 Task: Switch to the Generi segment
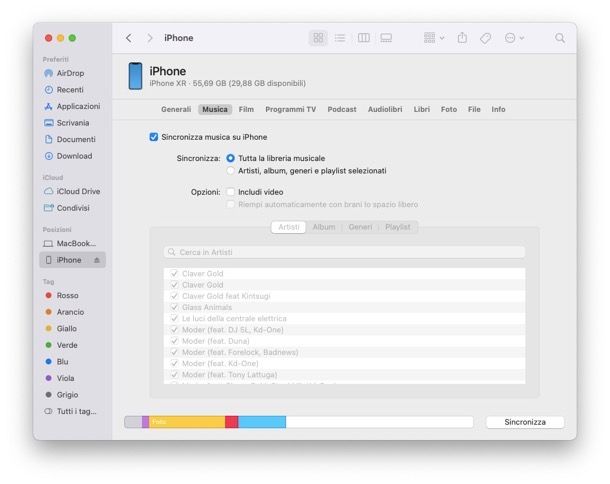[x=360, y=227]
